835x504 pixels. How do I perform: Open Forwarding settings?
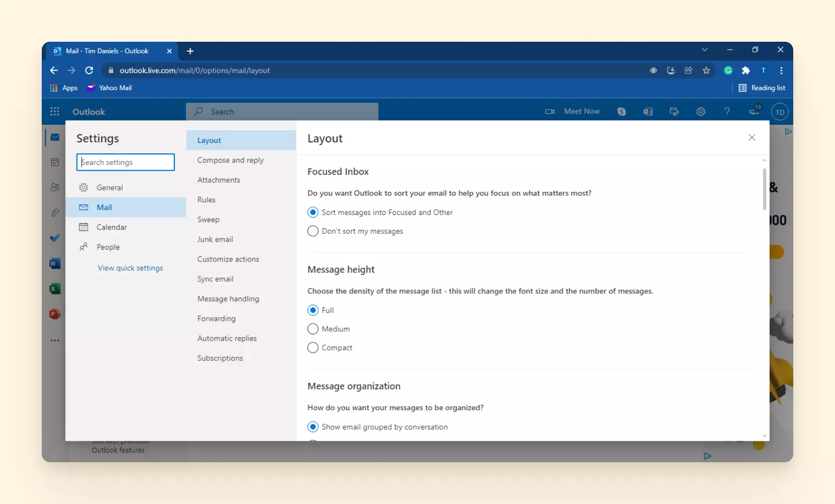(x=241, y=319)
